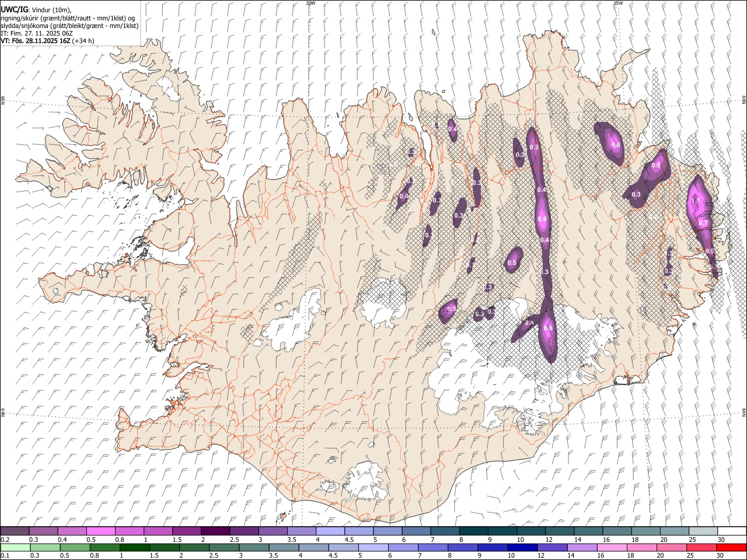Select the darkest purple 2–2.5 snow legend swatch

(x=215, y=531)
